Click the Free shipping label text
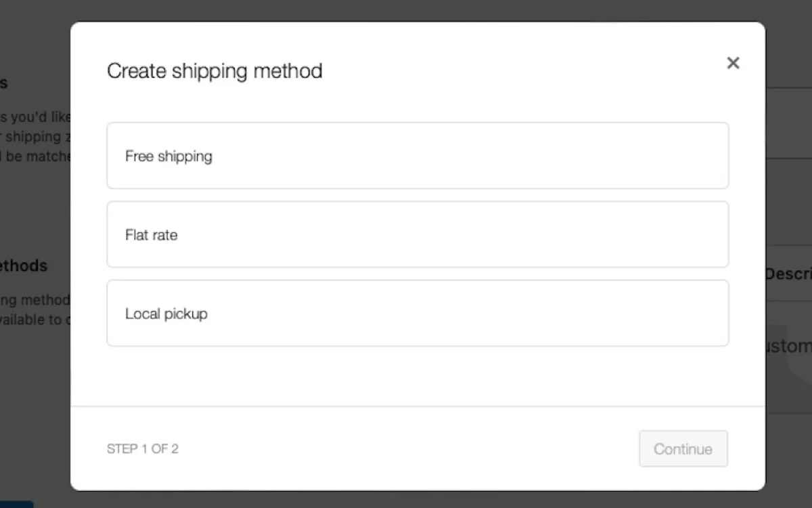812x508 pixels. point(168,156)
